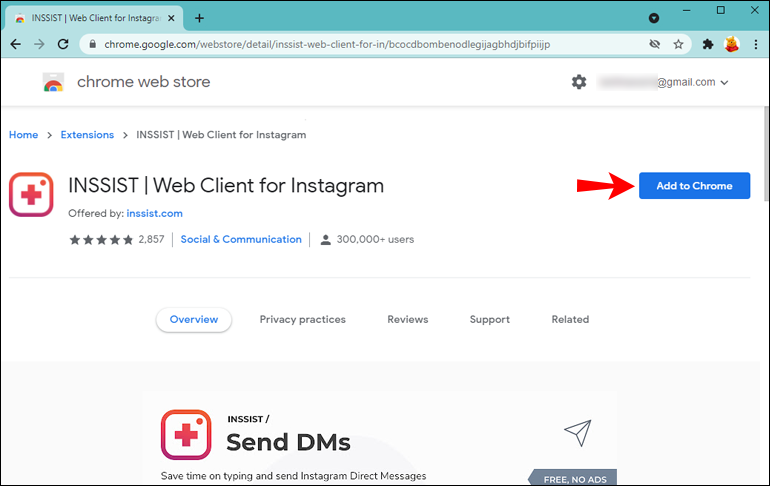Click the "chrome web store" title text
Image resolution: width=770 pixels, height=486 pixels.
coord(143,81)
